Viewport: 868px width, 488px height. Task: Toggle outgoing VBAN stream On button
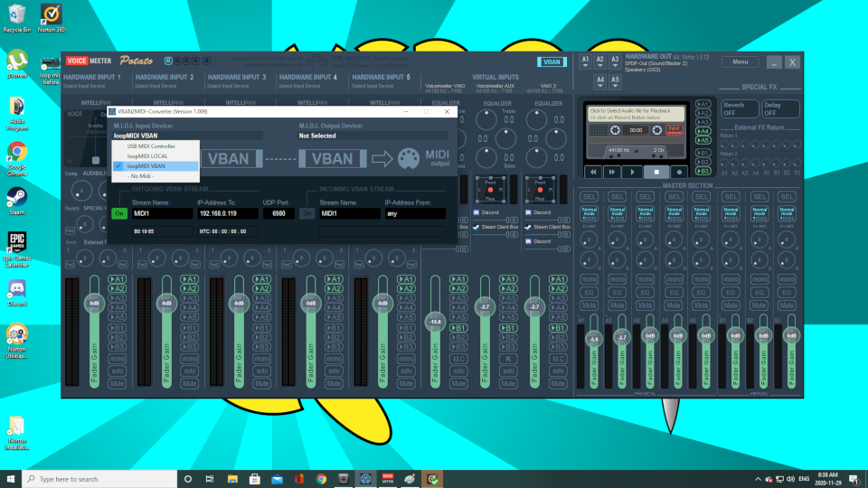pyautogui.click(x=119, y=213)
